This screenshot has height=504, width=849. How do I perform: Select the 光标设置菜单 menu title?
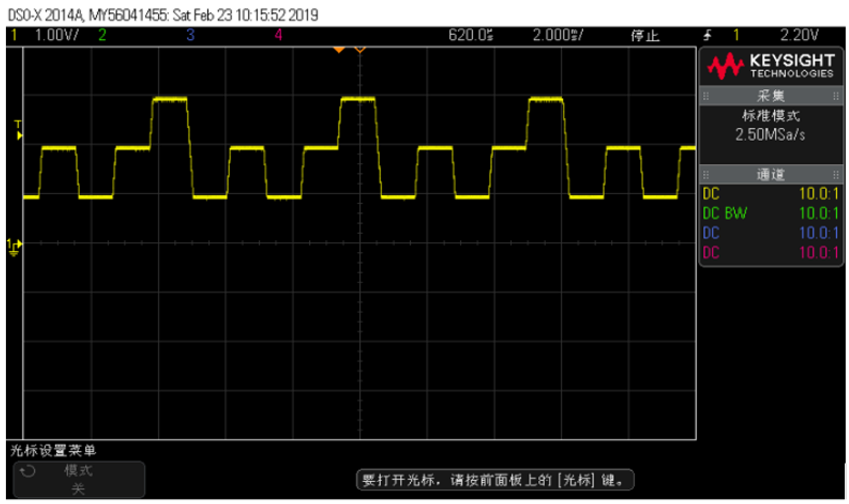(x=53, y=451)
